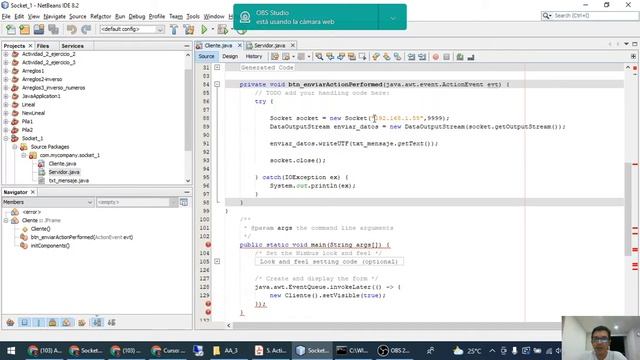Select initComponents() in Navigator
This screenshot has width=640, height=360.
pos(50,245)
